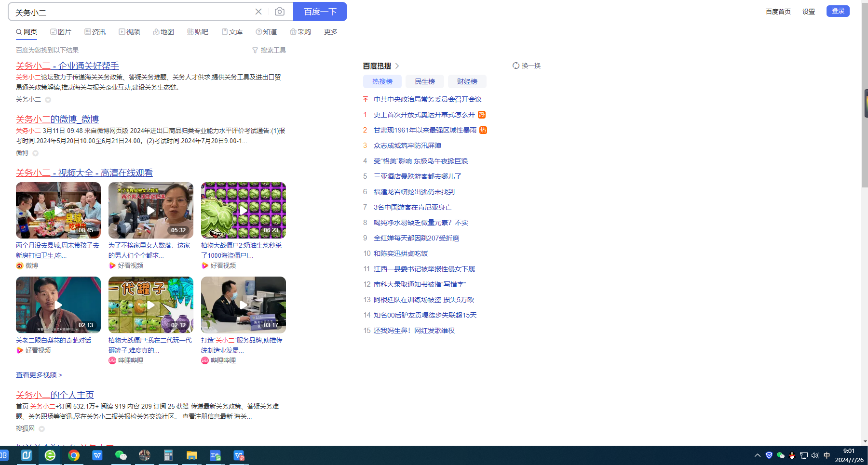Select the 热搜榜 tab
This screenshot has width=868, height=465.
(x=382, y=81)
